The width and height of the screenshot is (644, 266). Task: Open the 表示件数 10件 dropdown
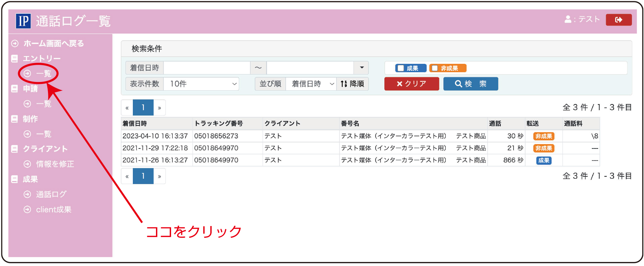[201, 84]
